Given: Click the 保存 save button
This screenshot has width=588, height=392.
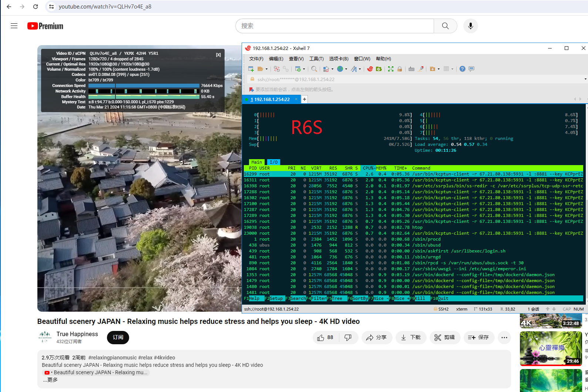Looking at the screenshot, I should [x=479, y=338].
